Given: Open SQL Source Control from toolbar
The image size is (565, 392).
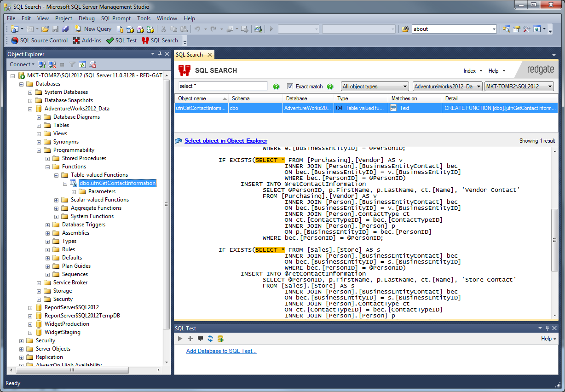Looking at the screenshot, I should [x=40, y=40].
